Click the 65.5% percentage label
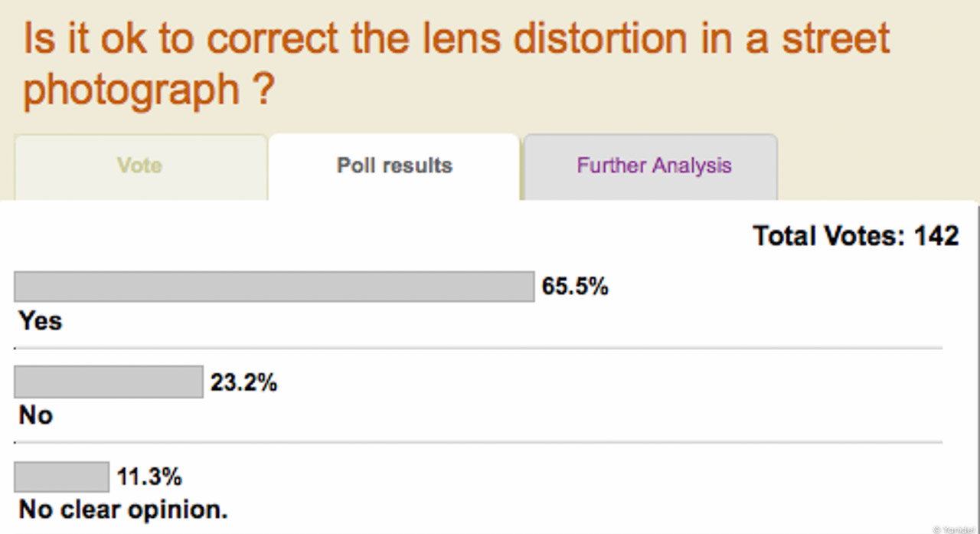This screenshot has width=980, height=534. point(575,287)
